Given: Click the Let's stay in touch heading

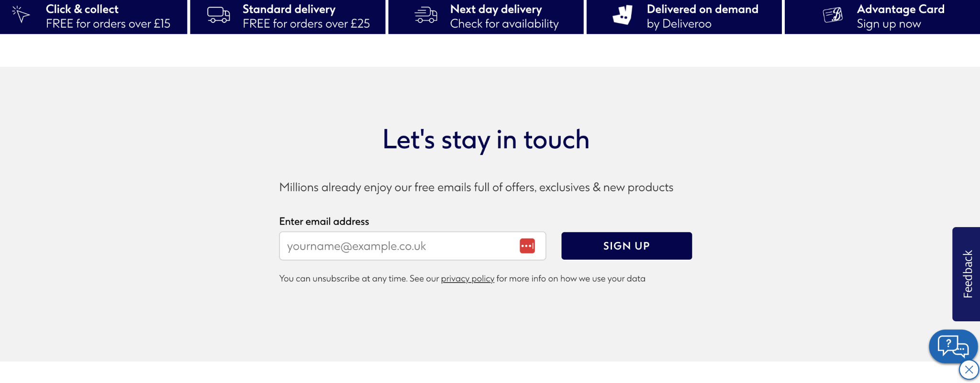Looking at the screenshot, I should pos(486,140).
